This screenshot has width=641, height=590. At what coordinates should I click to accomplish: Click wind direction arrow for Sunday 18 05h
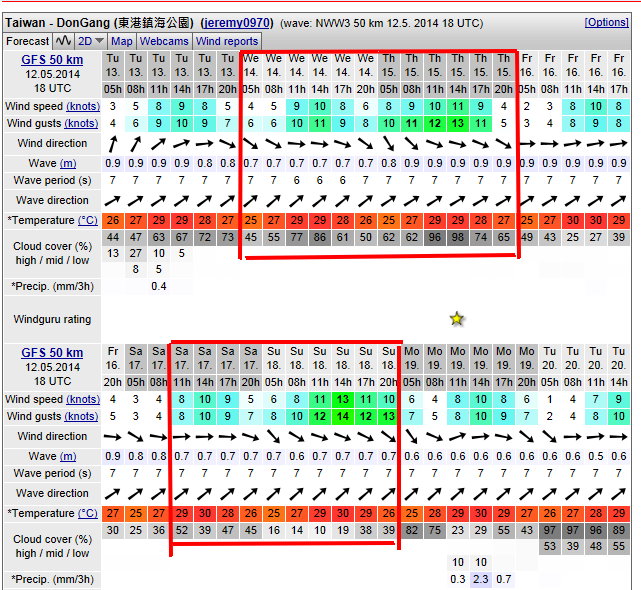pos(273,436)
